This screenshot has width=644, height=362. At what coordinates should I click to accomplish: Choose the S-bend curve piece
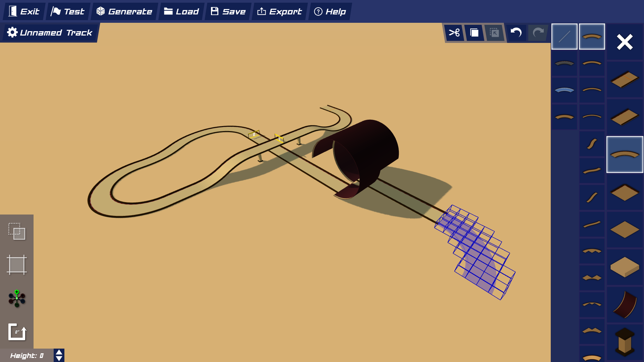point(592,144)
